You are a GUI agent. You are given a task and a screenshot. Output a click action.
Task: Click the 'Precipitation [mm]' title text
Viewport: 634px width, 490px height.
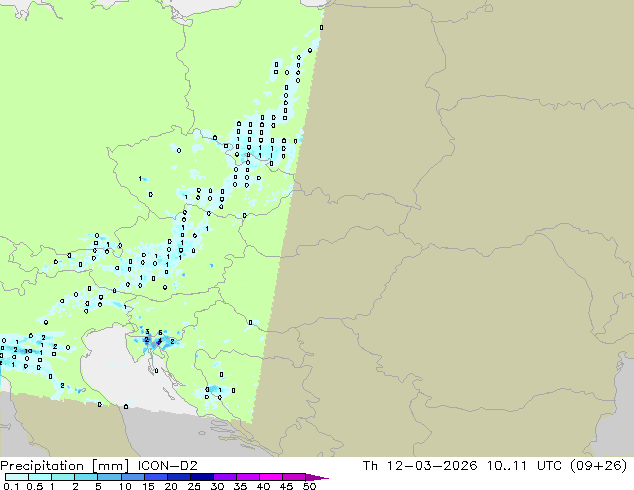coord(65,466)
